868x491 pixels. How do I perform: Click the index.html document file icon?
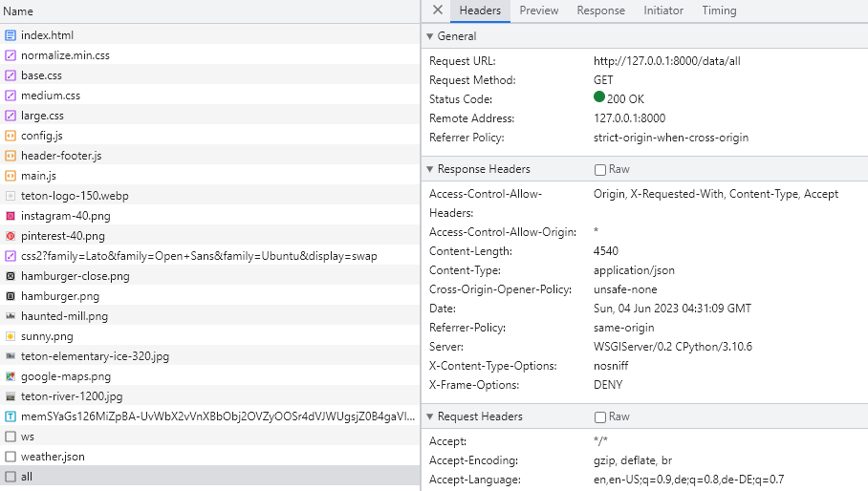click(x=11, y=35)
